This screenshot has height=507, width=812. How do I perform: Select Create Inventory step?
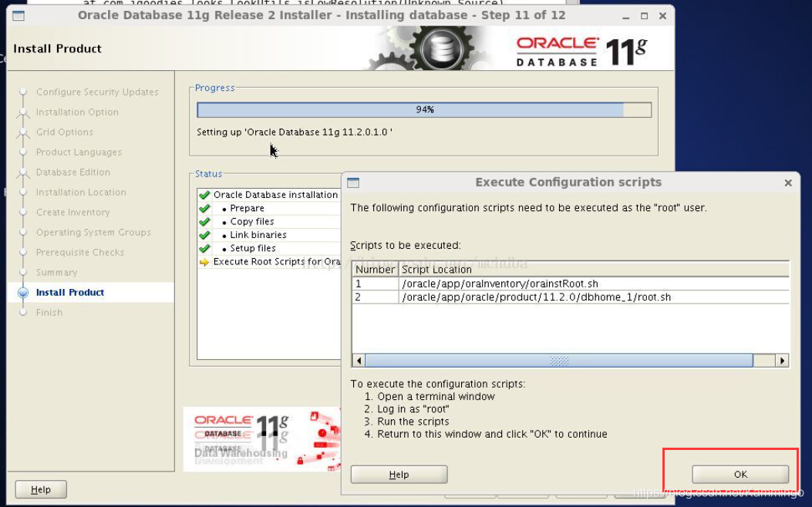click(x=73, y=213)
